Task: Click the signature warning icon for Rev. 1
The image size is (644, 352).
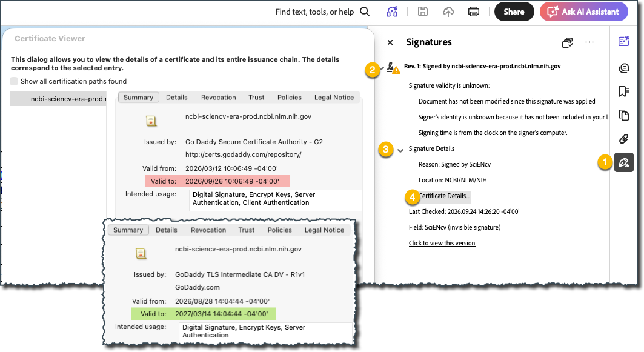Action: pos(393,68)
